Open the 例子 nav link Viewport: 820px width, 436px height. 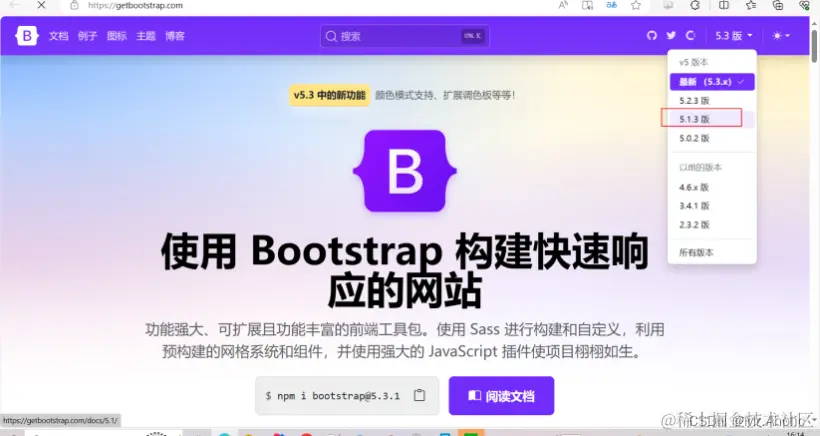click(x=87, y=36)
